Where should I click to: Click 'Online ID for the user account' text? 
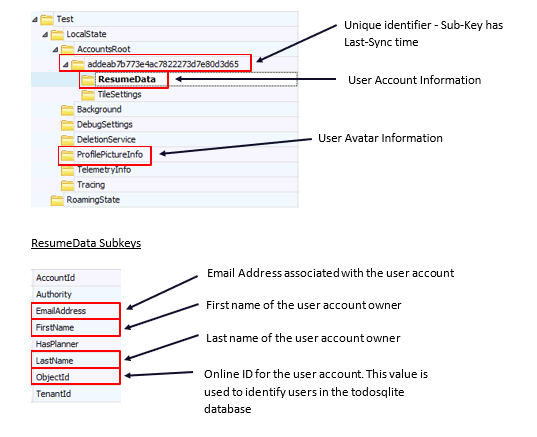283,374
